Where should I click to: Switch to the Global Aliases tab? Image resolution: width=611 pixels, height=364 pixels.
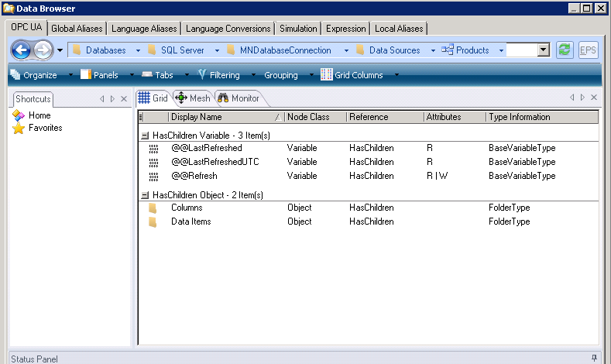(78, 29)
